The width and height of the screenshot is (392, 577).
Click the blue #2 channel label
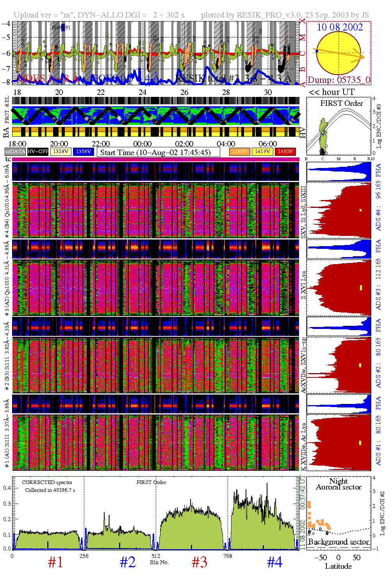128,562
